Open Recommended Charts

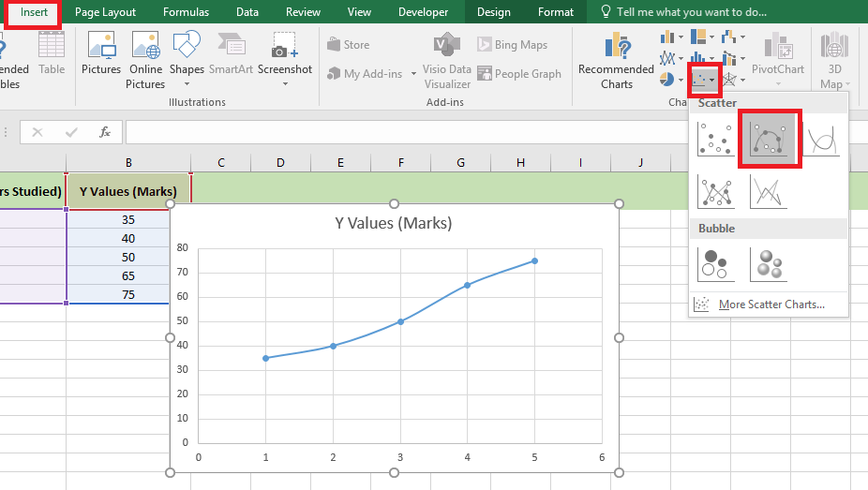click(x=616, y=60)
